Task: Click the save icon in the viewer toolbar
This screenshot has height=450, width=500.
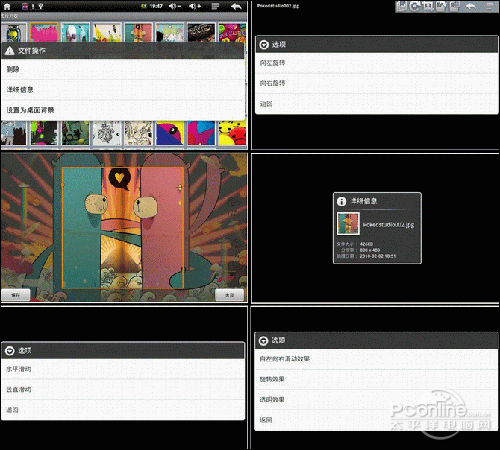Action: coord(402,6)
